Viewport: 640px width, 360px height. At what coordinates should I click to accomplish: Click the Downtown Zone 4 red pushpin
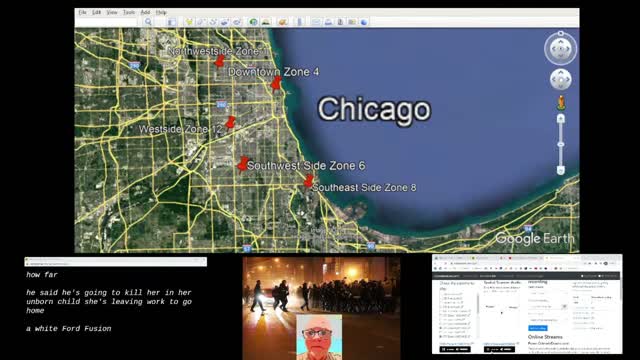[276, 84]
